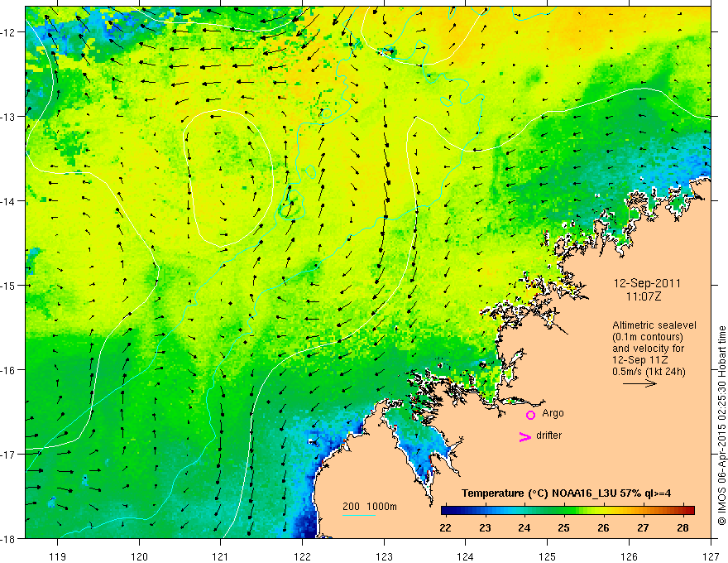Click the latitude -16 axis label
The image size is (728, 563).
coord(8,370)
